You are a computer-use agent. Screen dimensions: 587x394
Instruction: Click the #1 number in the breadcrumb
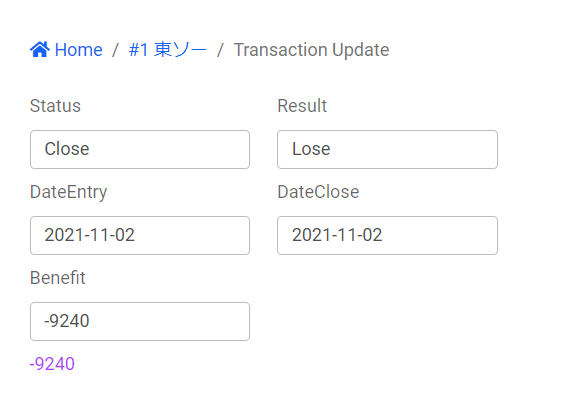pyautogui.click(x=139, y=50)
